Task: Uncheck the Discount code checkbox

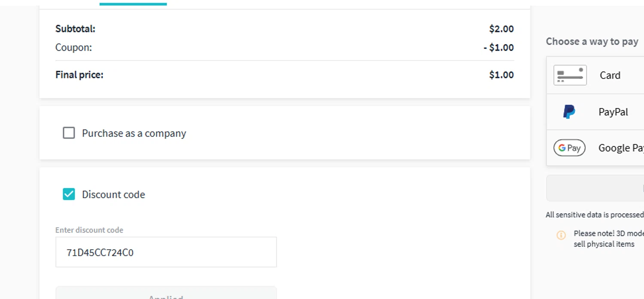Action: 69,194
